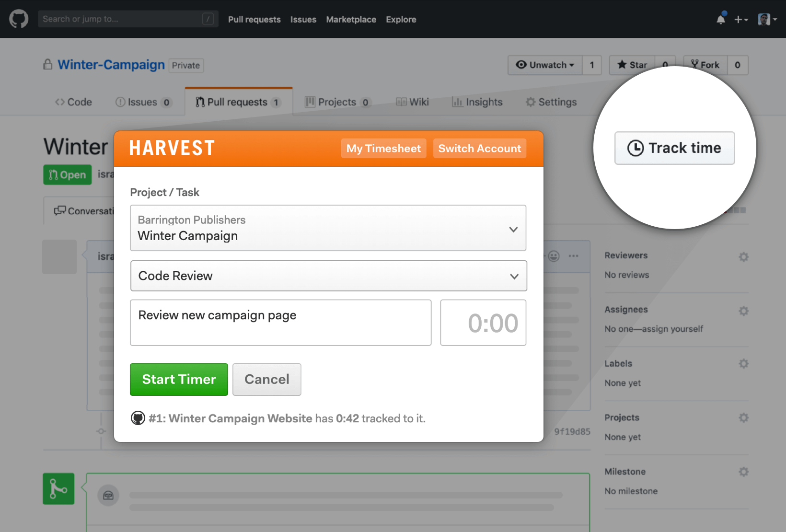
Task: Switch to the repository Issues tab
Action: coord(143,102)
